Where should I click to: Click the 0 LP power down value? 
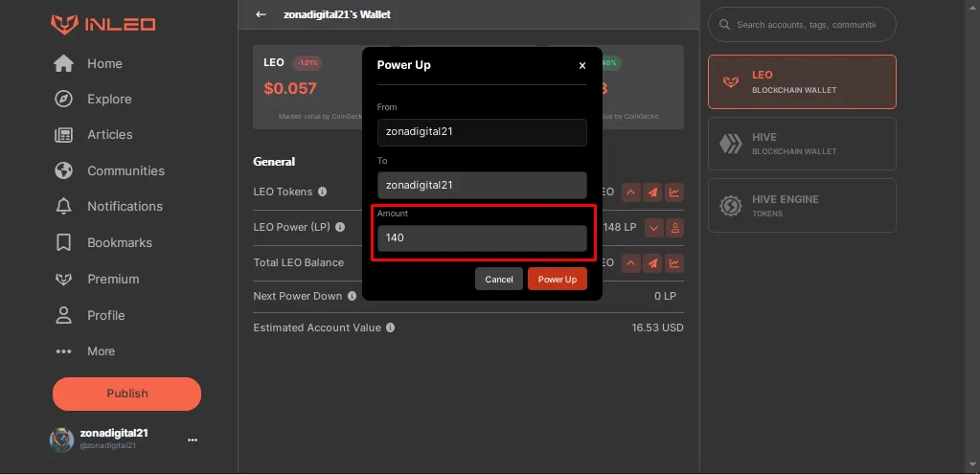(665, 296)
